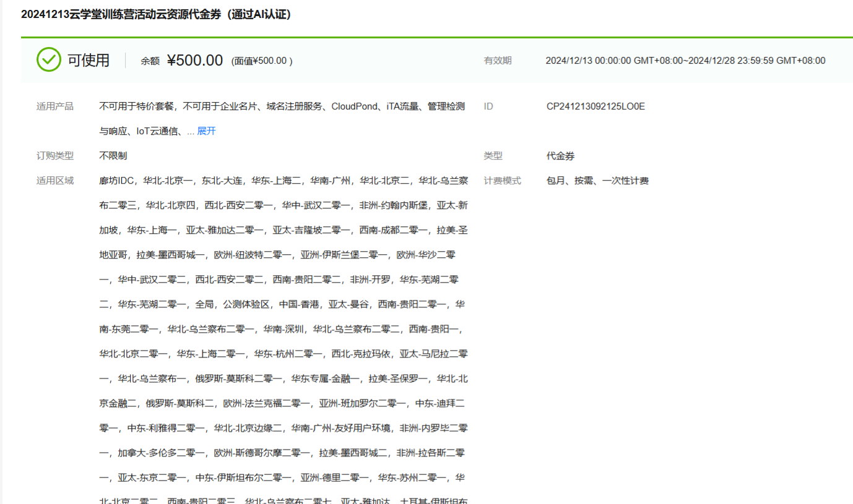Click the 不可用于特价套餐 product restriction text
Screen dimensions: 853x504
tap(136, 106)
